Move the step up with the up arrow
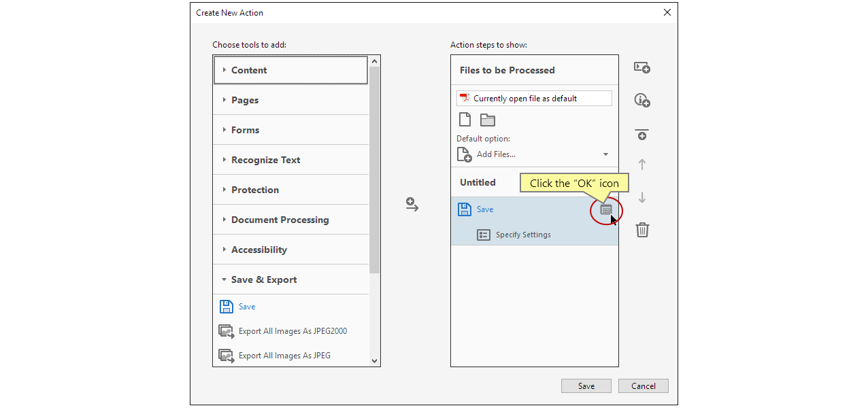Screen dimensions: 868x408 point(641,165)
